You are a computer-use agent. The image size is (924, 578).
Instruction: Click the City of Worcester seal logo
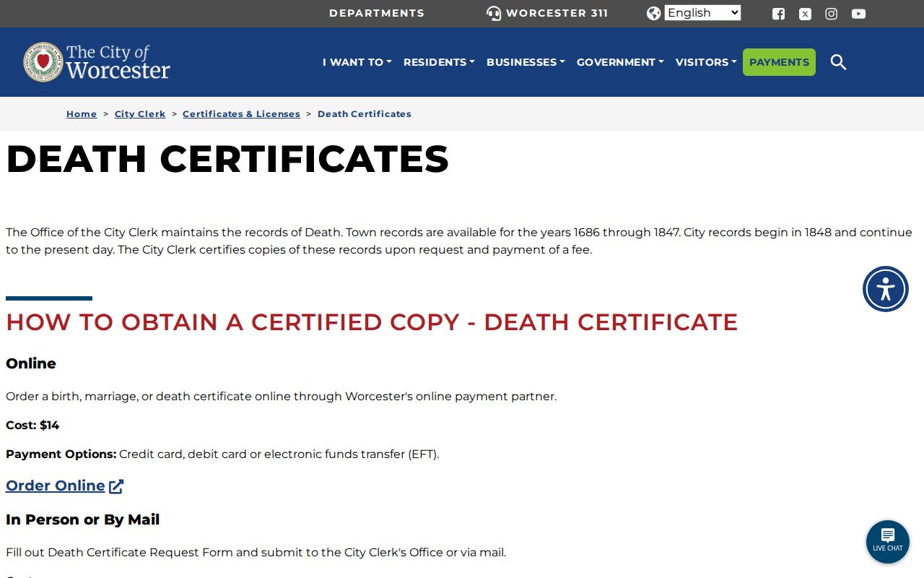tap(43, 62)
